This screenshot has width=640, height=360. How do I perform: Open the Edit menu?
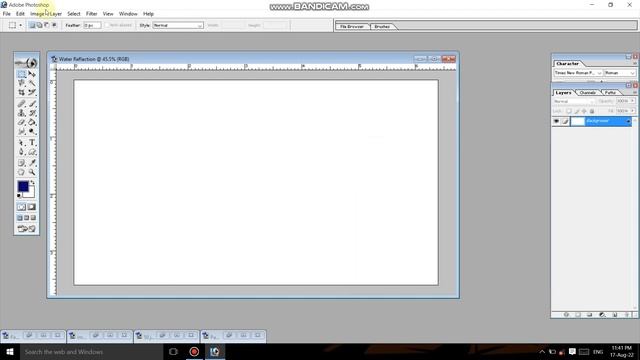[20, 14]
